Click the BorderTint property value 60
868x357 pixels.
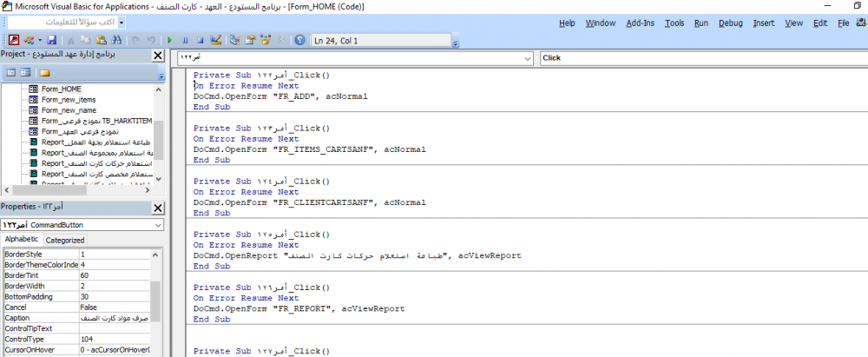click(x=114, y=275)
